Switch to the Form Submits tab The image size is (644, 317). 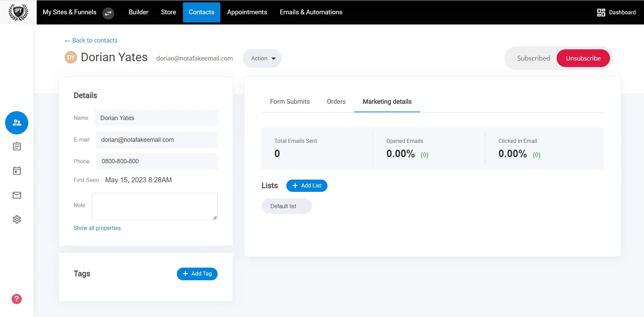(290, 102)
